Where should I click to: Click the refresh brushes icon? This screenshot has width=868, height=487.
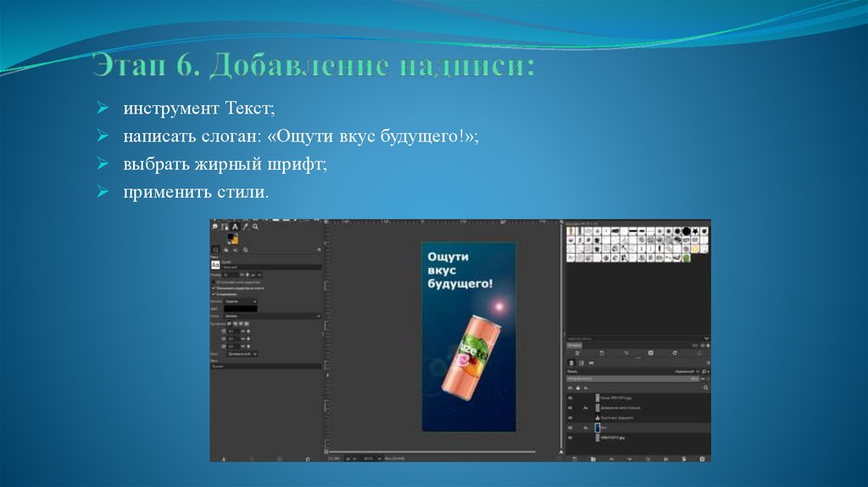tap(675, 353)
